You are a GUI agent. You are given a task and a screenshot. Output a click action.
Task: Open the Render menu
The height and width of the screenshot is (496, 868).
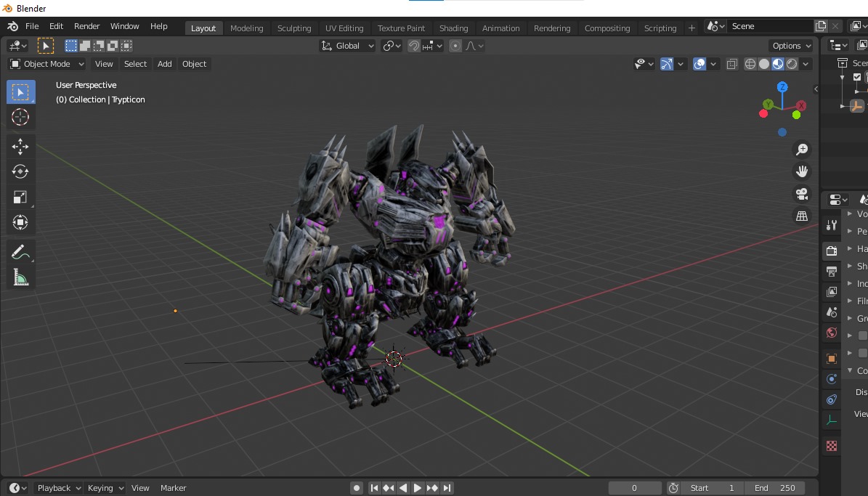pyautogui.click(x=87, y=26)
